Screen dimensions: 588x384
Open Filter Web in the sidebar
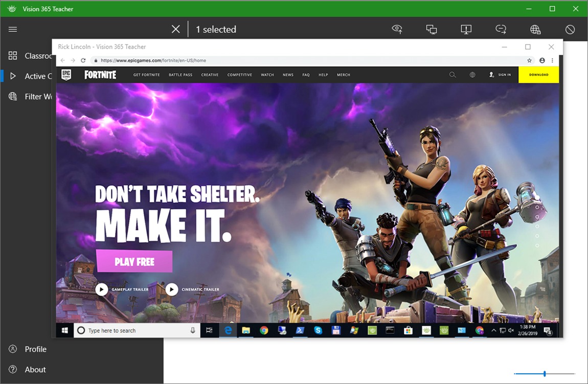[30, 96]
